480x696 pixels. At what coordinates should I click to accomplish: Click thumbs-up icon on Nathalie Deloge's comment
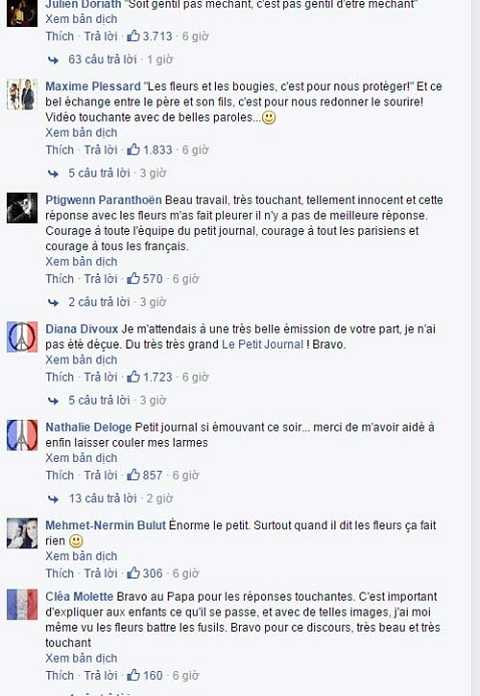click(x=133, y=475)
